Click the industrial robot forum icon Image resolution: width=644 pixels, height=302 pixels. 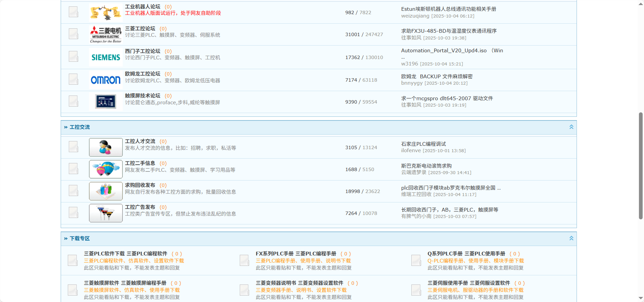pyautogui.click(x=106, y=12)
